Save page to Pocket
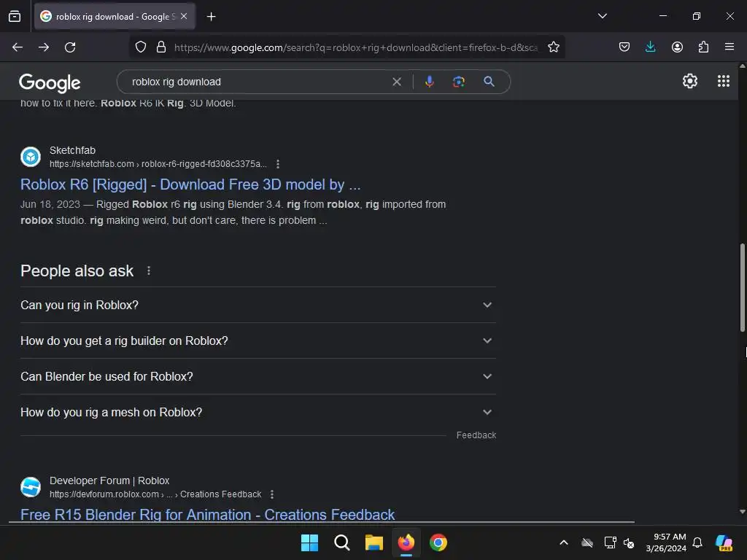 [x=624, y=47]
